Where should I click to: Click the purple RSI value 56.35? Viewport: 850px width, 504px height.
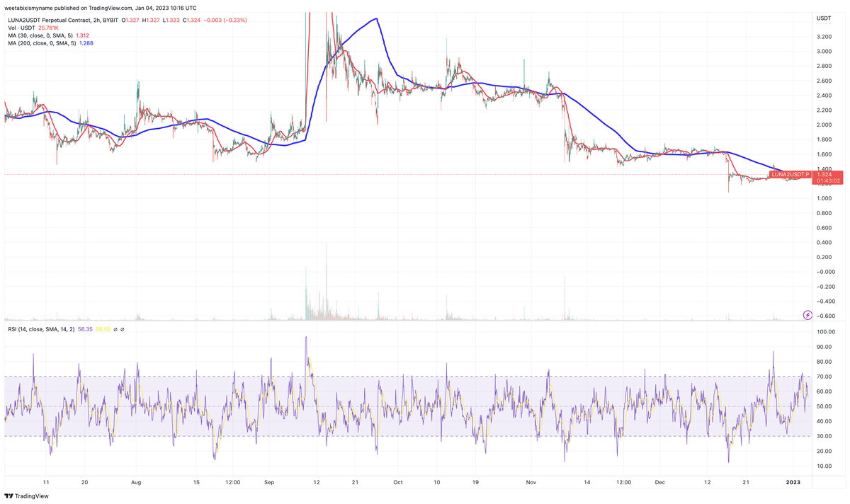(x=85, y=329)
